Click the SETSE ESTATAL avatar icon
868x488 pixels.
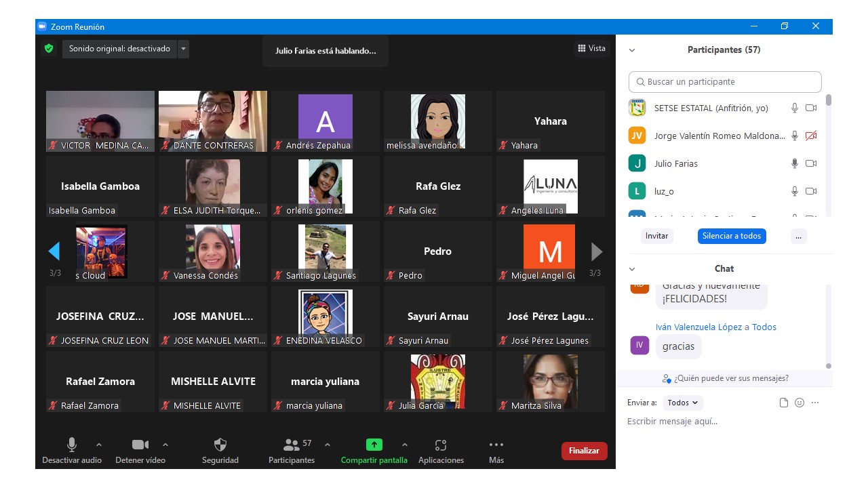(x=637, y=108)
